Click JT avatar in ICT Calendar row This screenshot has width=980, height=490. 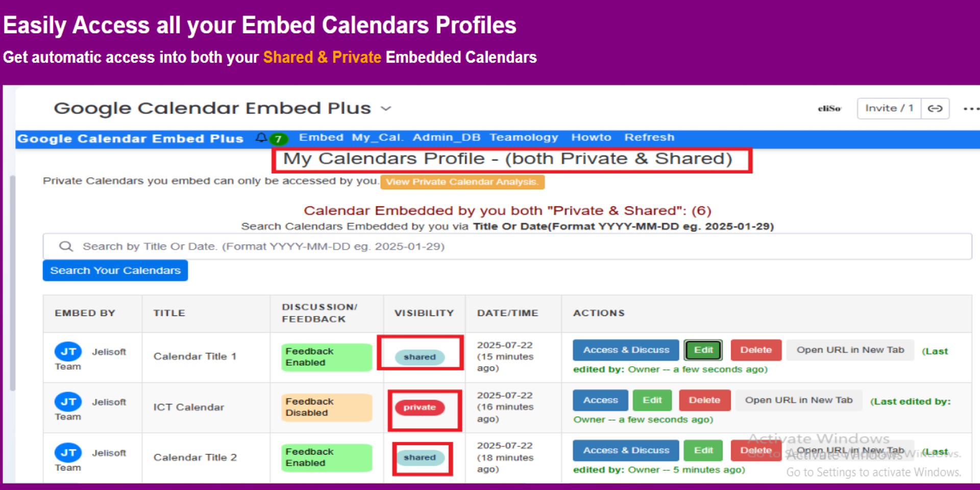click(68, 402)
